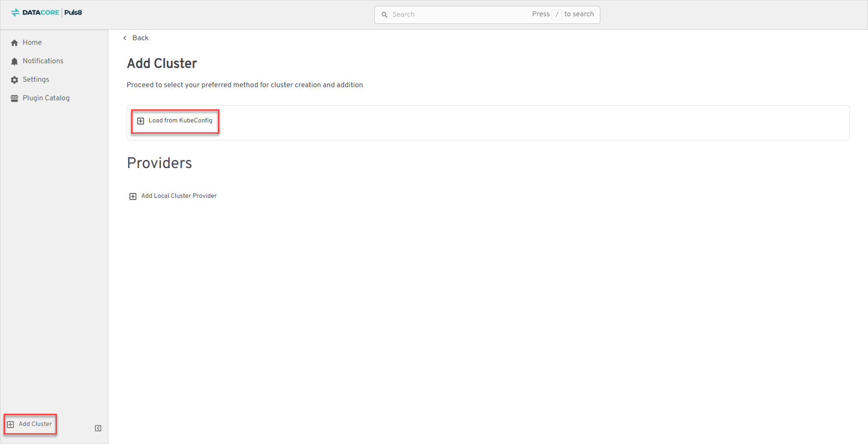Choose Add Local Cluster Provider
This screenshot has height=444, width=868.
pos(179,196)
